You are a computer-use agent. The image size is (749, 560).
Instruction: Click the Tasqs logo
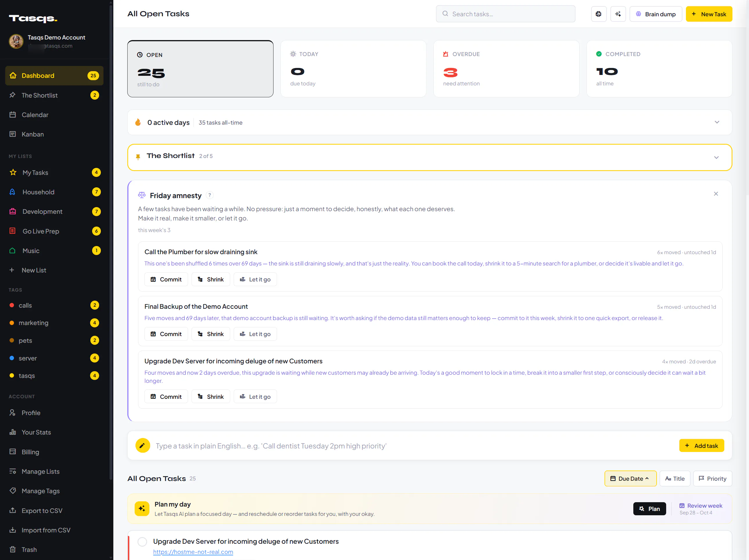33,19
